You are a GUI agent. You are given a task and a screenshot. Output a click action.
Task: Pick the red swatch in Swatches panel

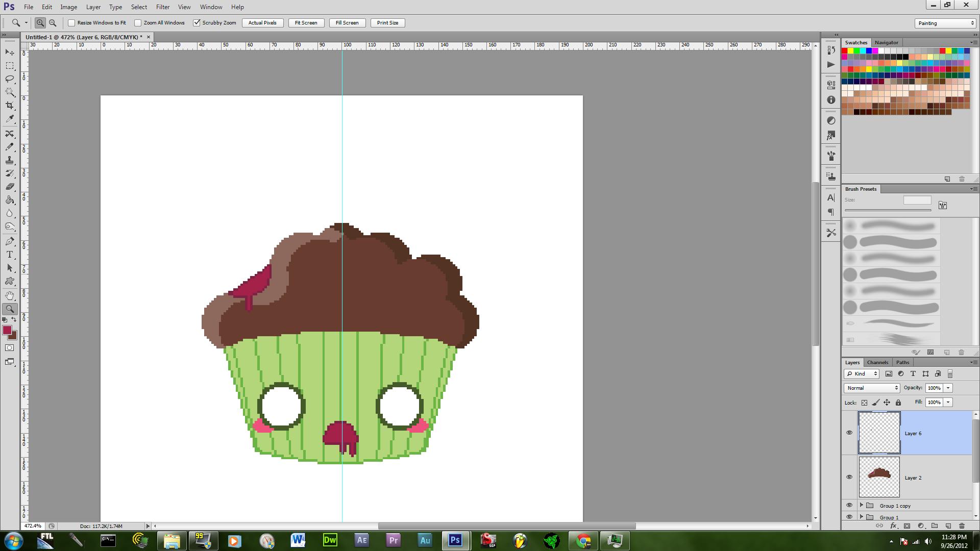click(x=845, y=51)
